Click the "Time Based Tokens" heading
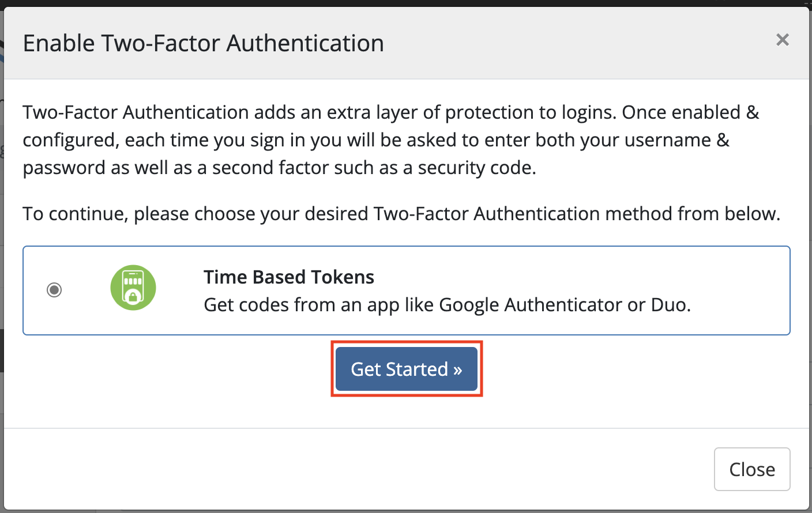 [x=289, y=277]
